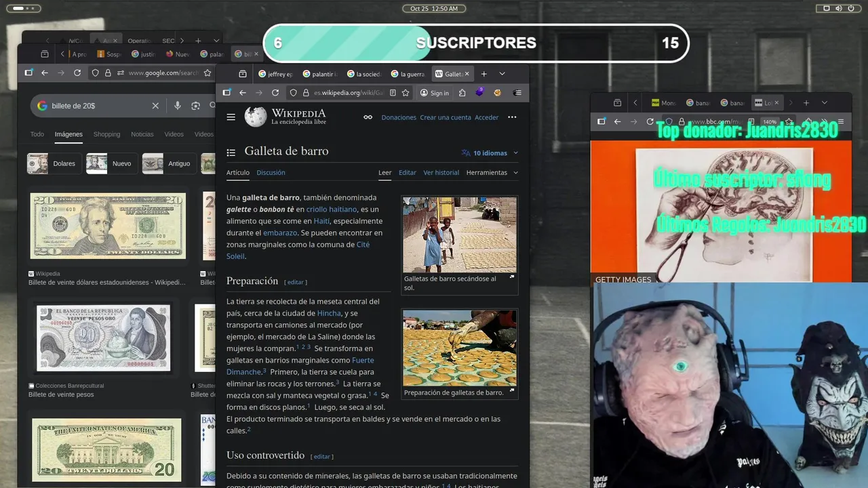This screenshot has height=488, width=868.
Task: Go back in the Google search window
Action: tap(45, 73)
